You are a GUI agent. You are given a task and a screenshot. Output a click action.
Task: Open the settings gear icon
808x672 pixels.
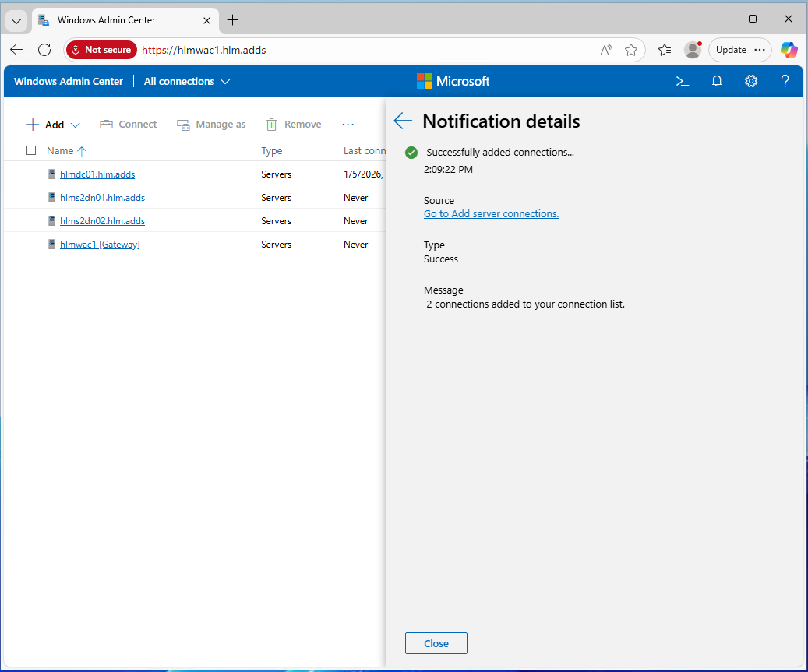[x=751, y=81]
